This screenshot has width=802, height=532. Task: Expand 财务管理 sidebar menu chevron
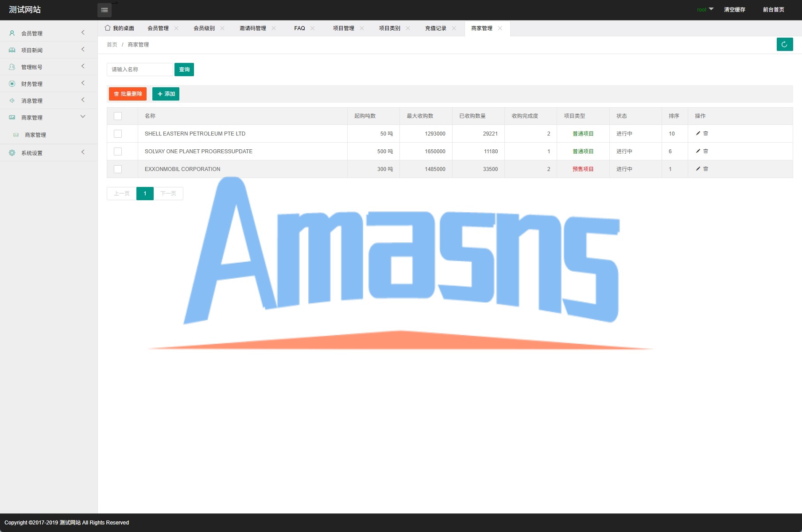pos(83,83)
